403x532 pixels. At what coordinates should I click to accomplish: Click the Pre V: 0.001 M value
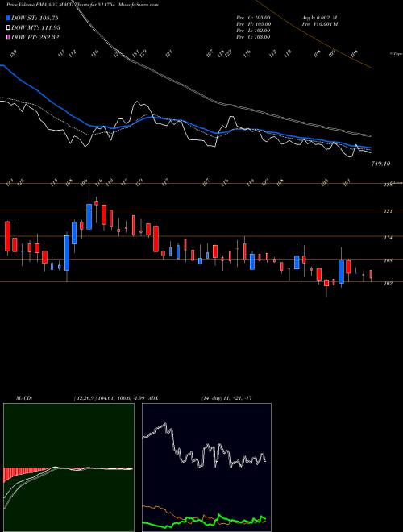(320, 24)
